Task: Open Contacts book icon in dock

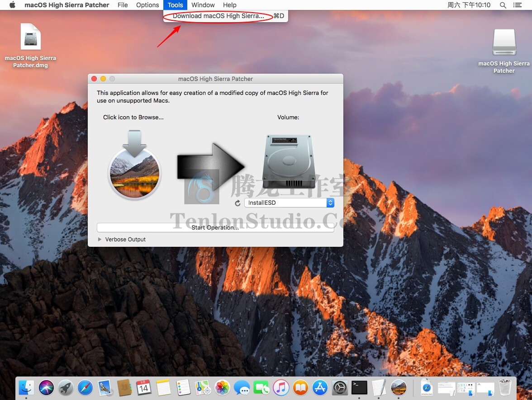Action: [x=124, y=387]
